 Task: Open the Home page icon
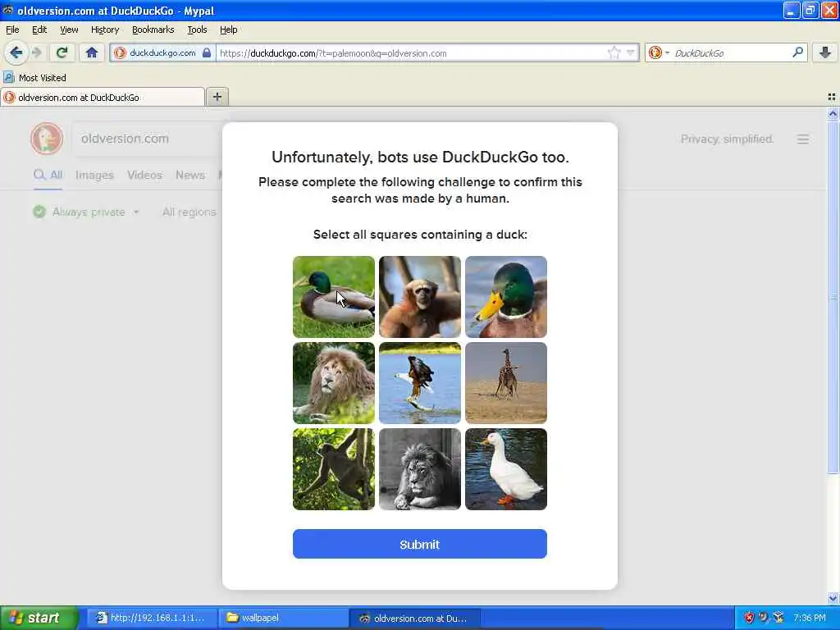92,52
